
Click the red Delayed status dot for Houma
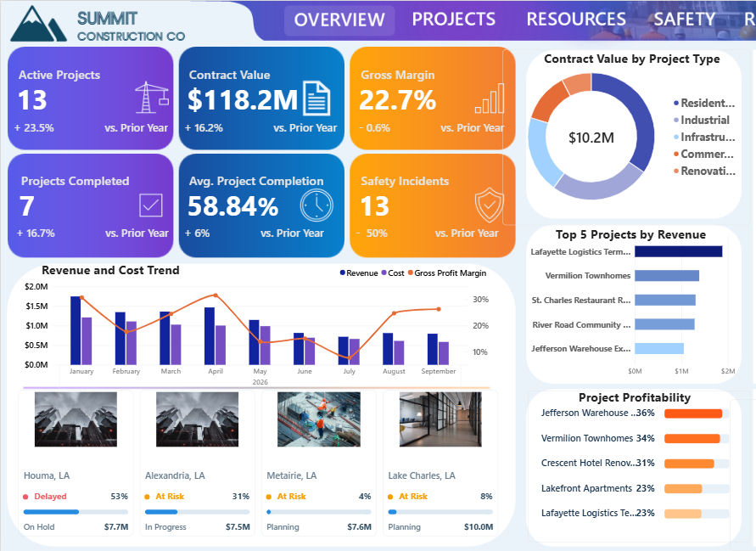tap(25, 497)
